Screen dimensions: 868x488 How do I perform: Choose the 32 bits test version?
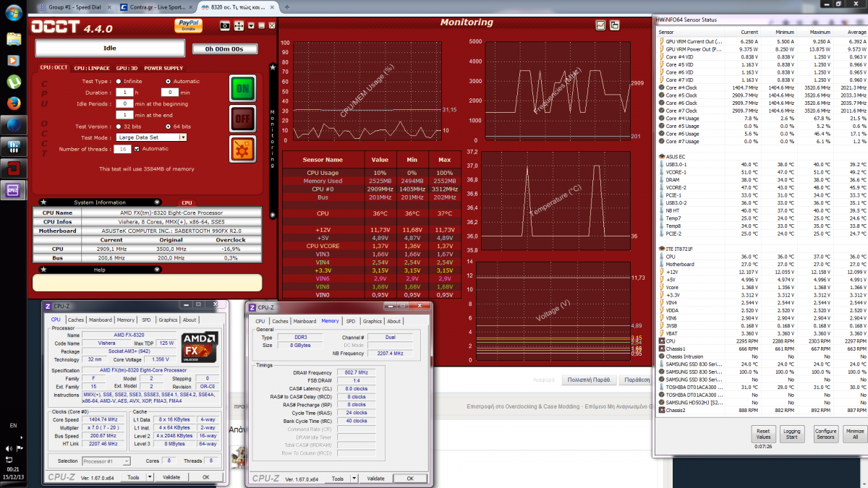pos(119,127)
